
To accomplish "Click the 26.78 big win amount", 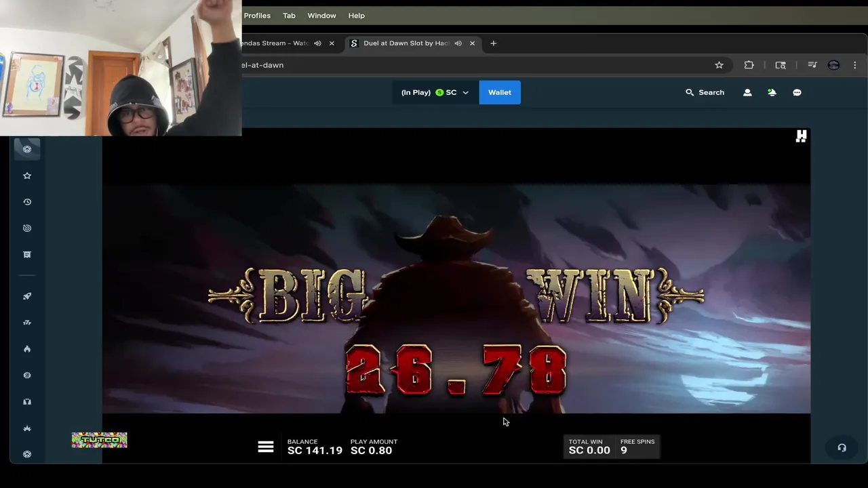I will (456, 369).
